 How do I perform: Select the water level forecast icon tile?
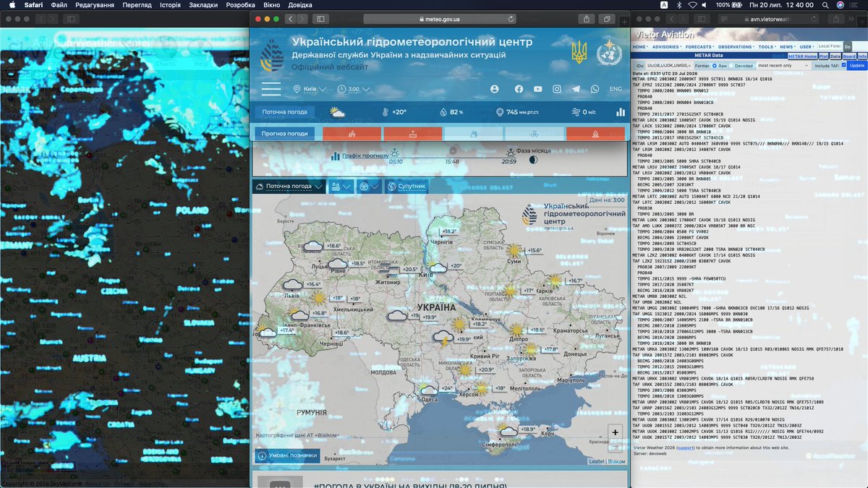point(412,134)
